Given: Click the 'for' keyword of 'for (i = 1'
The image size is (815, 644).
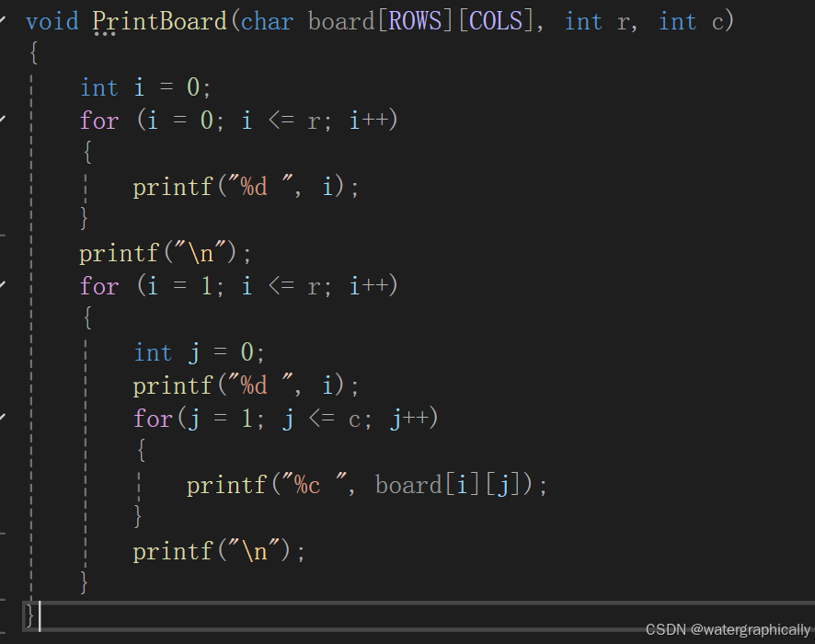Looking at the screenshot, I should (99, 286).
